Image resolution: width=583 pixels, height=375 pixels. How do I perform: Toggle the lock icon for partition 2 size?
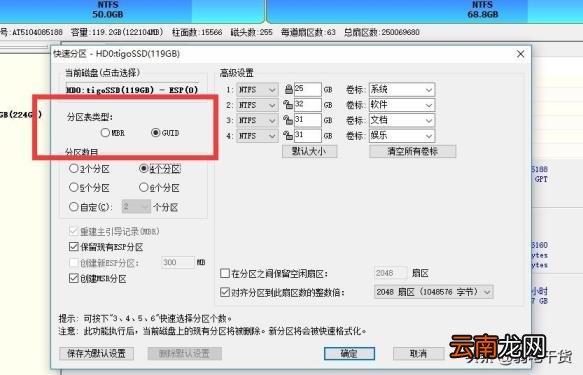coord(288,105)
